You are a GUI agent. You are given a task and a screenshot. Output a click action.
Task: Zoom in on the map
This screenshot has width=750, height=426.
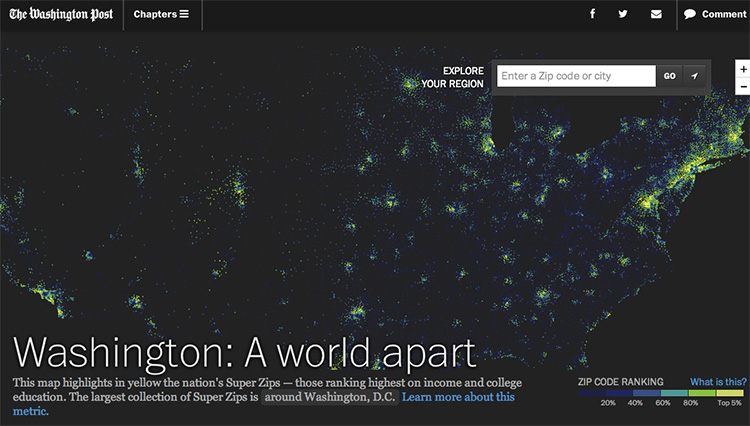[x=743, y=69]
